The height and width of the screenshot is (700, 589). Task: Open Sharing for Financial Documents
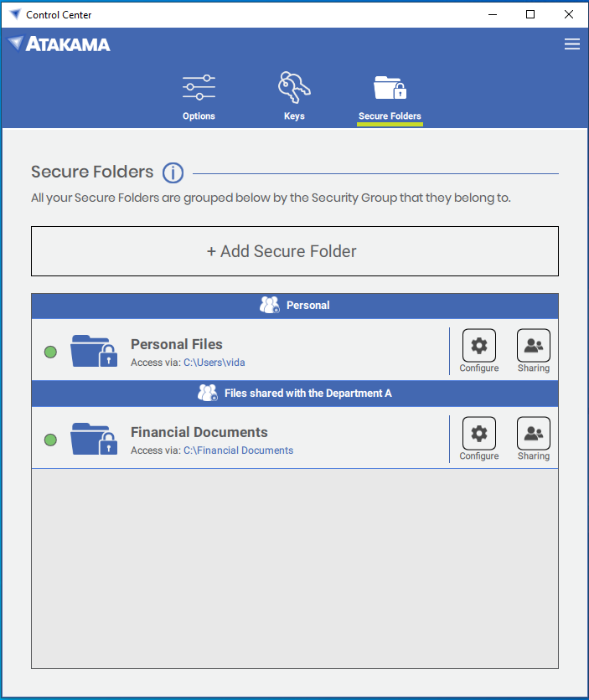534,433
